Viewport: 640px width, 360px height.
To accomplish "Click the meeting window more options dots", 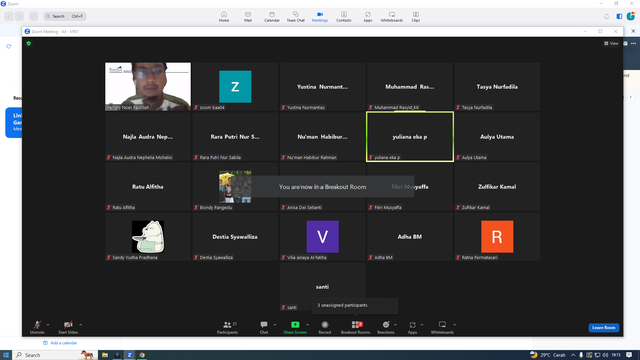I will coord(633,43).
